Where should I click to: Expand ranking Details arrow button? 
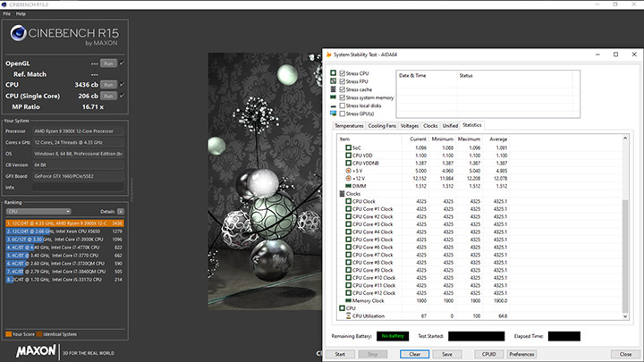point(123,211)
